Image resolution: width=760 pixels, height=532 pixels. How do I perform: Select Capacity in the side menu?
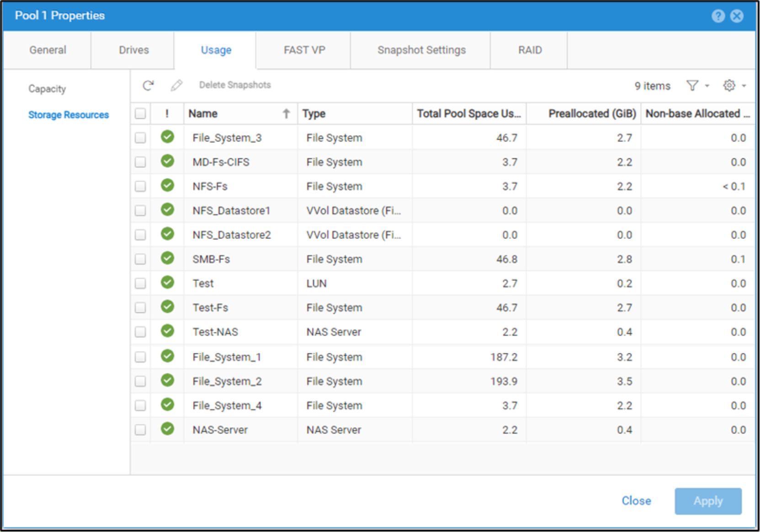point(47,89)
